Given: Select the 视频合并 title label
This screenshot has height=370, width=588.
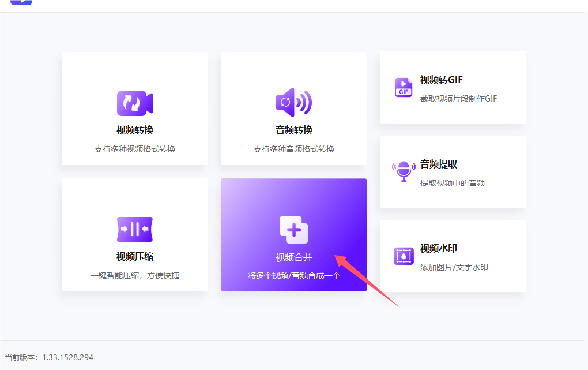Looking at the screenshot, I should [293, 257].
